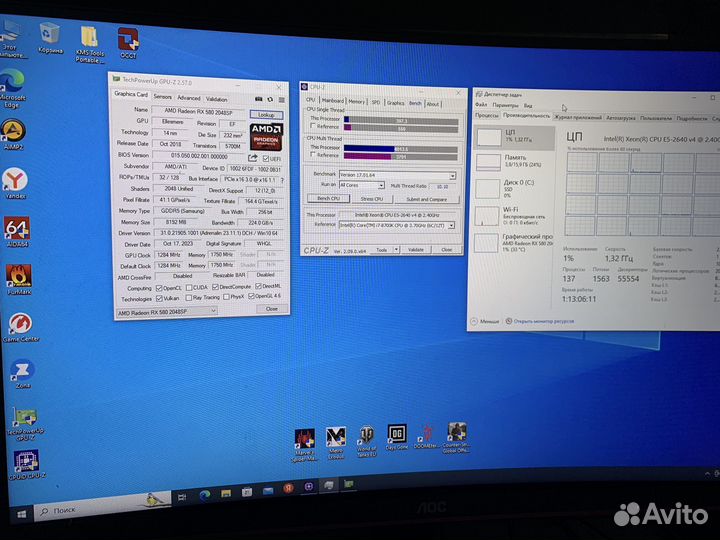Toggle the CUDA checkbox in GPU-Z
Viewport: 720px width, 540px height.
[189, 288]
